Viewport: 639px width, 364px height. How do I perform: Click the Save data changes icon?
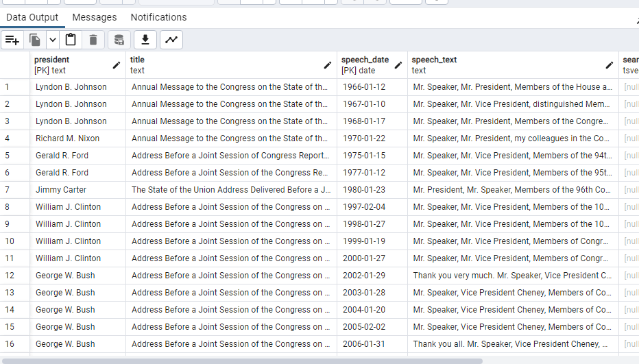tap(119, 40)
